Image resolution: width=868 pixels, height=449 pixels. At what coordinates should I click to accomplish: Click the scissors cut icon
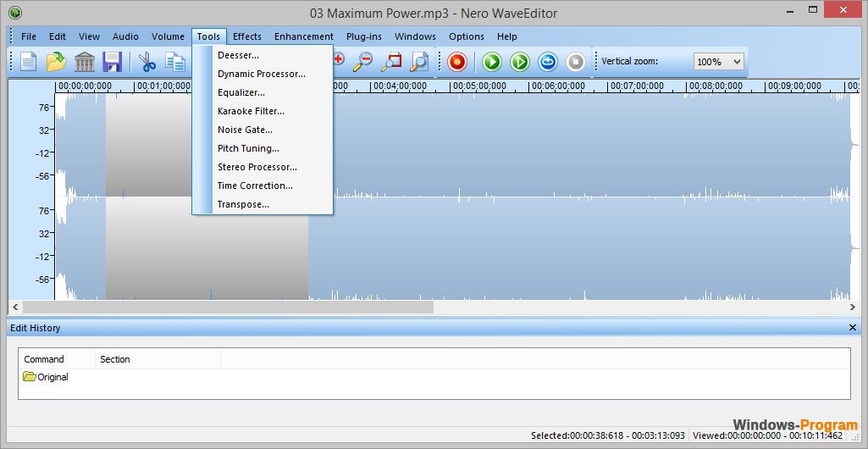click(x=147, y=62)
